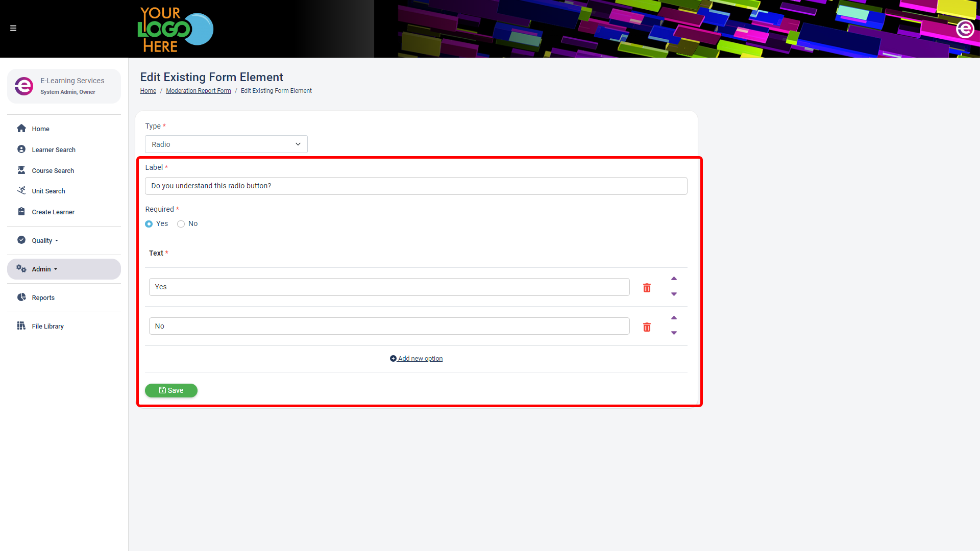The height and width of the screenshot is (551, 980).
Task: Click the Save button
Action: [171, 390]
